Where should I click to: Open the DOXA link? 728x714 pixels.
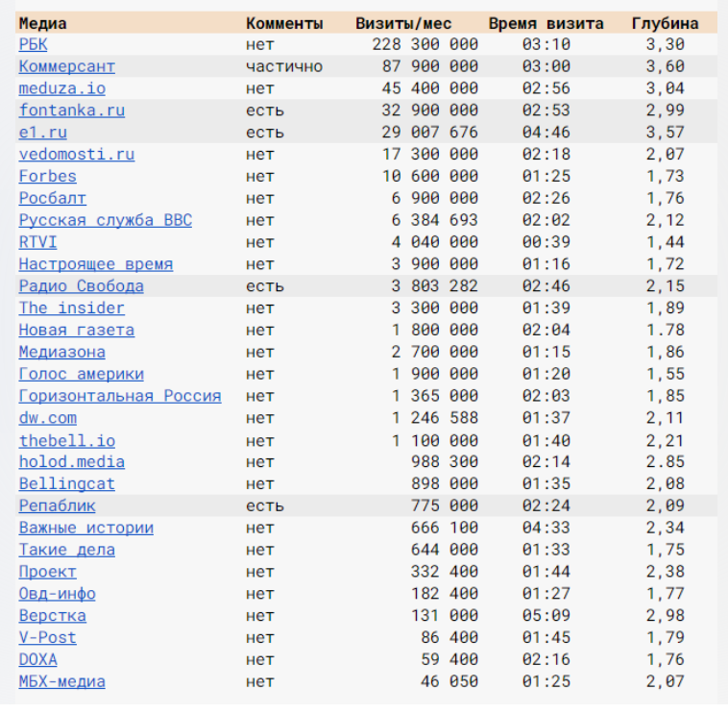coord(37,659)
